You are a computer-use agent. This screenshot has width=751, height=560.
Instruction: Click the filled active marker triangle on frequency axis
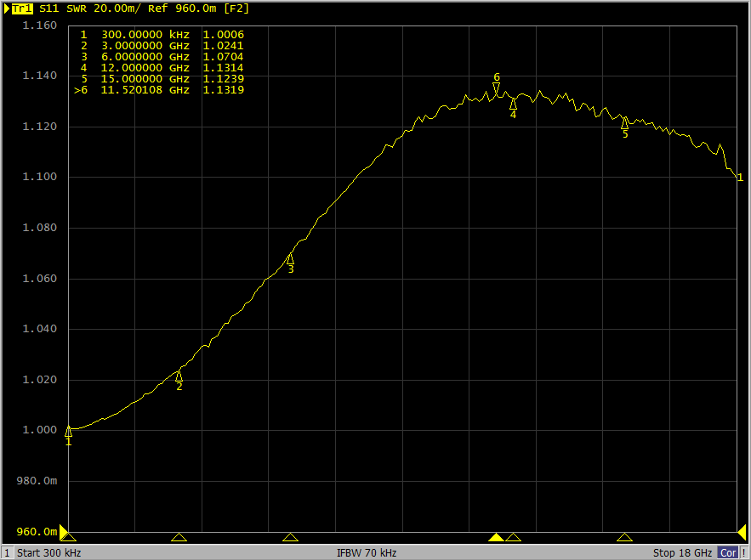pyautogui.click(x=496, y=537)
